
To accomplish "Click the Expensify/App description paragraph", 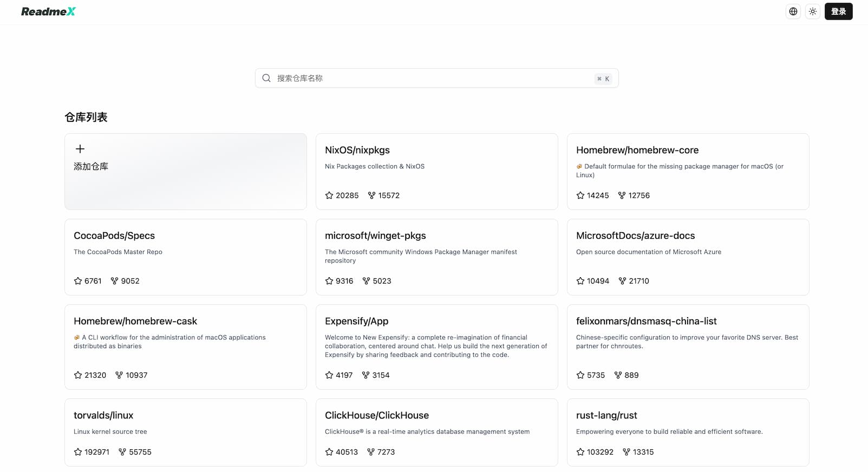I will (x=436, y=346).
